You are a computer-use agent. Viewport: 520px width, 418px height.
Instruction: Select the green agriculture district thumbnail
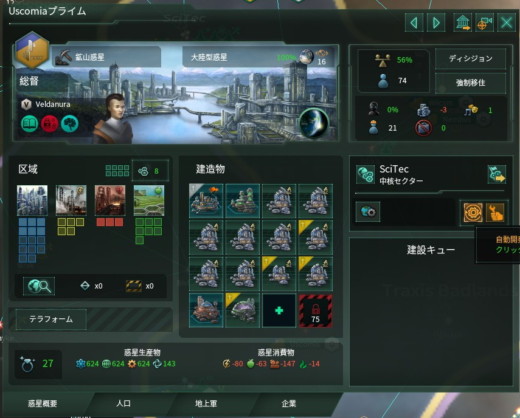(x=149, y=200)
